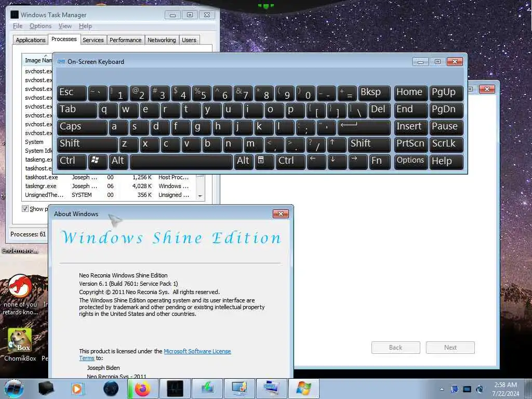Click the volume tray icon
The width and height of the screenshot is (532, 399).
click(x=480, y=389)
